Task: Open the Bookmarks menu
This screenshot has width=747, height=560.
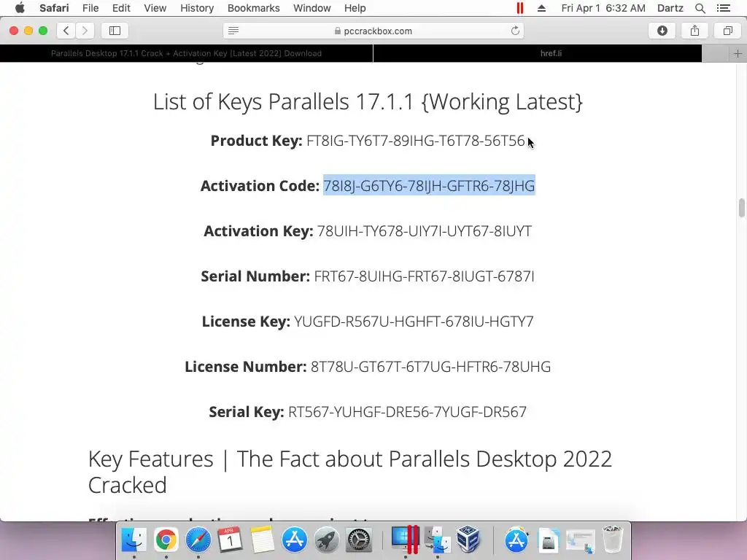Action: 253,8
